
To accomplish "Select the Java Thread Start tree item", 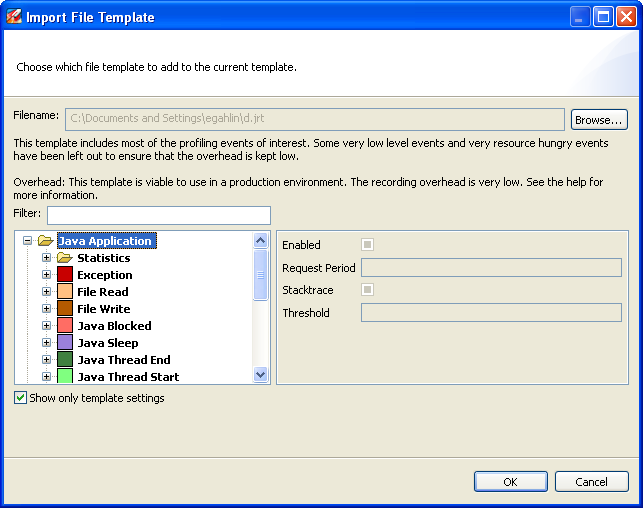I will 128,377.
